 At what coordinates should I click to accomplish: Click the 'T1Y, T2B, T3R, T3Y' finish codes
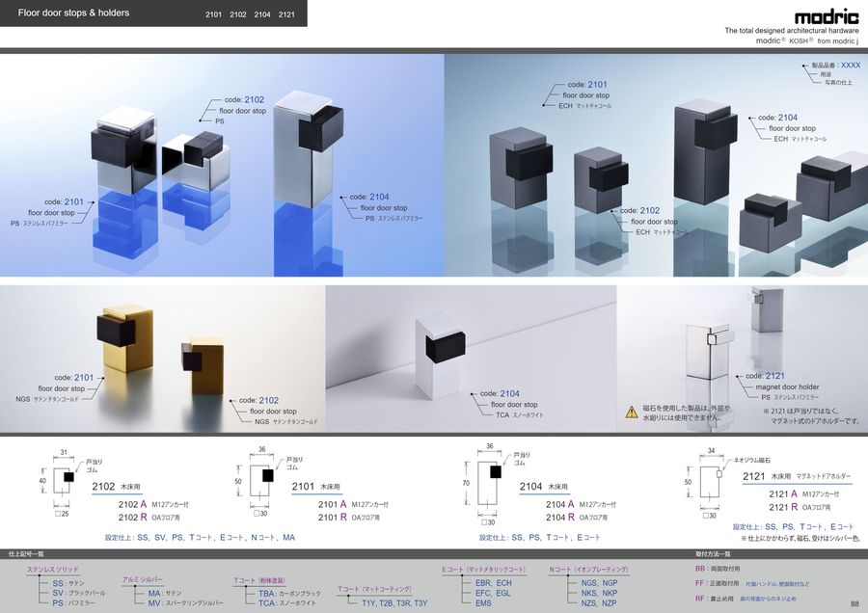pos(394,603)
